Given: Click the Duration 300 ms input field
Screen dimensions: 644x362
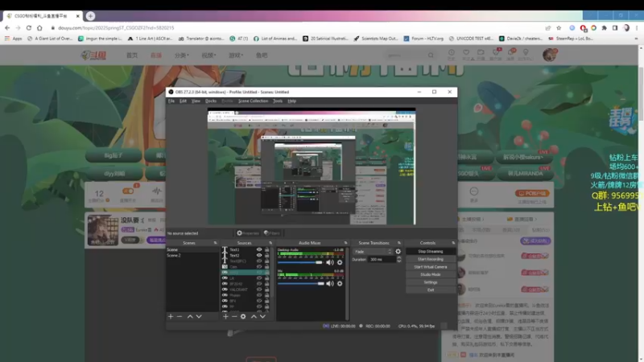Looking at the screenshot, I should (382, 259).
